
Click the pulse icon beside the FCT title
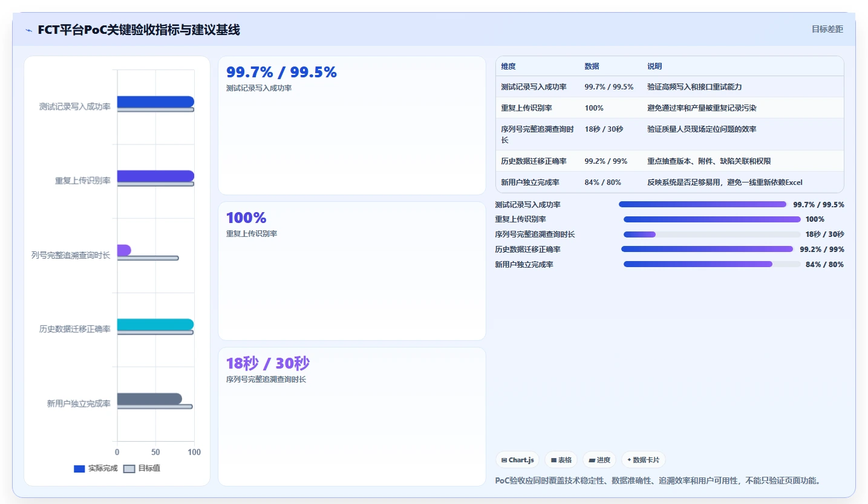click(x=28, y=30)
